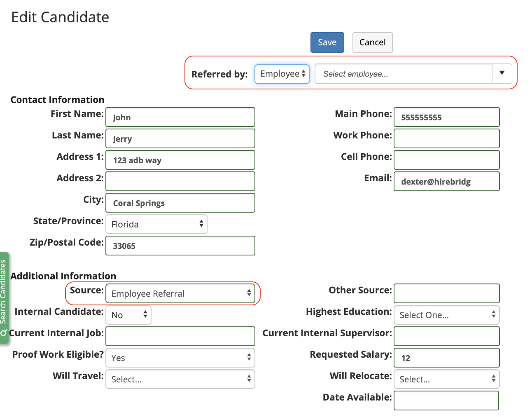Select the Email field with dexter@hirebridg

446,181
